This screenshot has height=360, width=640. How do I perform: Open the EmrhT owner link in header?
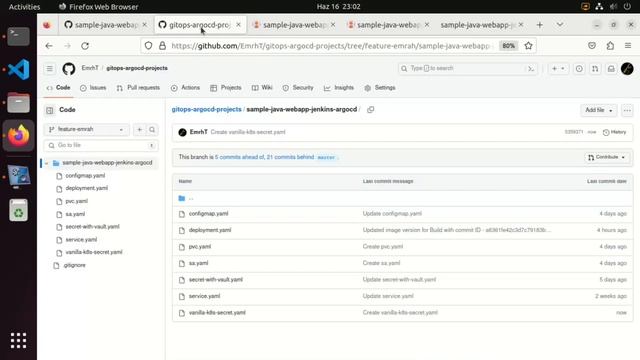click(x=90, y=68)
